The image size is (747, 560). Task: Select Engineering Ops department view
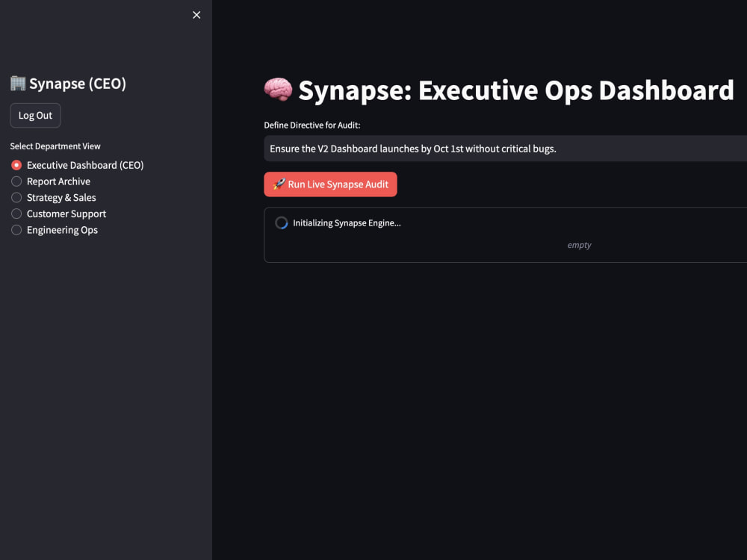(55, 230)
